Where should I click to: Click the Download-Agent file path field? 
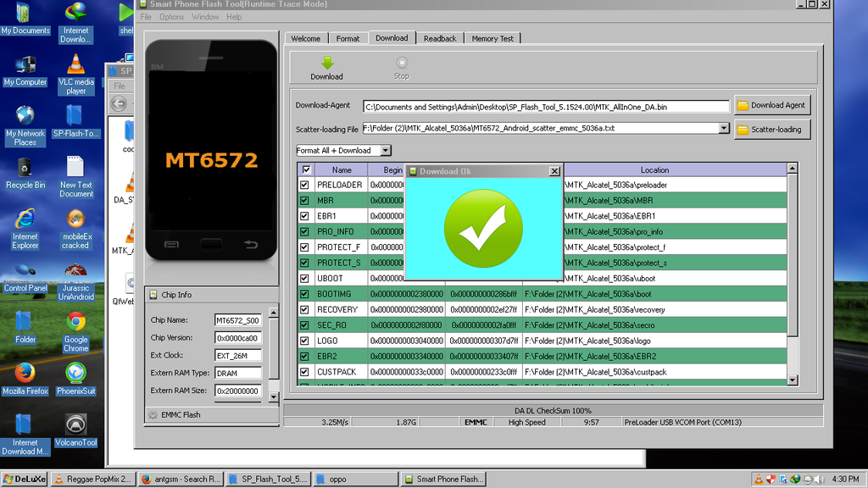(x=545, y=107)
